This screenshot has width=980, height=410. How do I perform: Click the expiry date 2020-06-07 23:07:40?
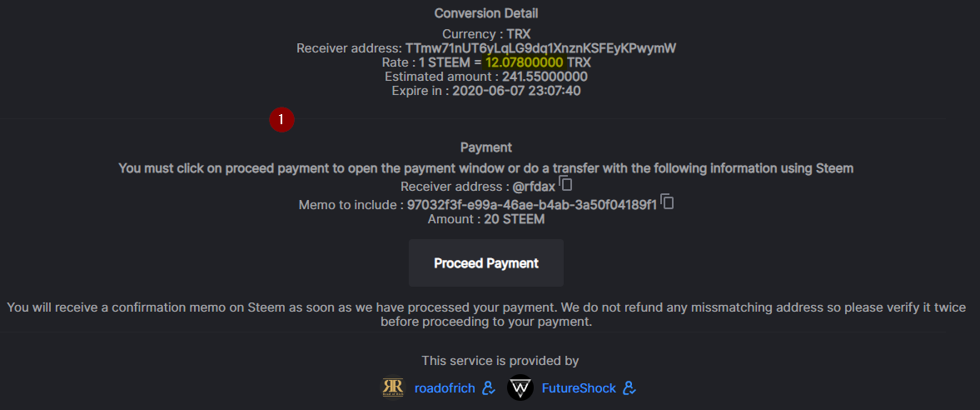(516, 90)
